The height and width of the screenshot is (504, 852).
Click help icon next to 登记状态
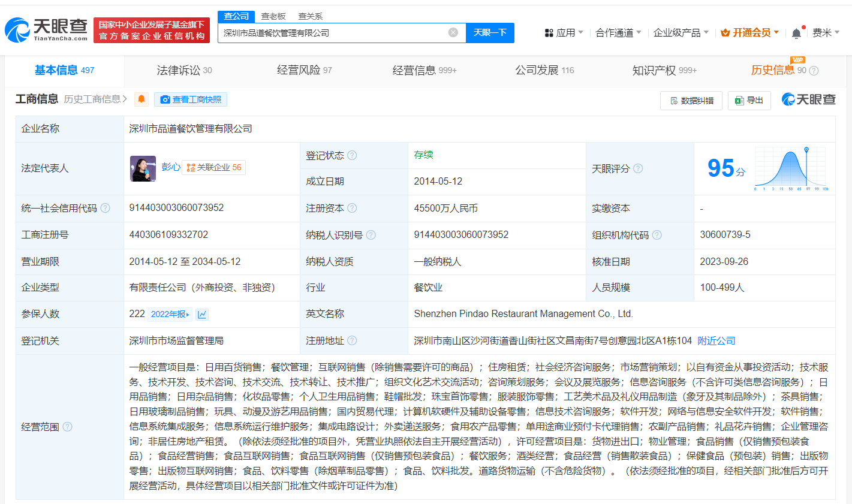(x=352, y=155)
